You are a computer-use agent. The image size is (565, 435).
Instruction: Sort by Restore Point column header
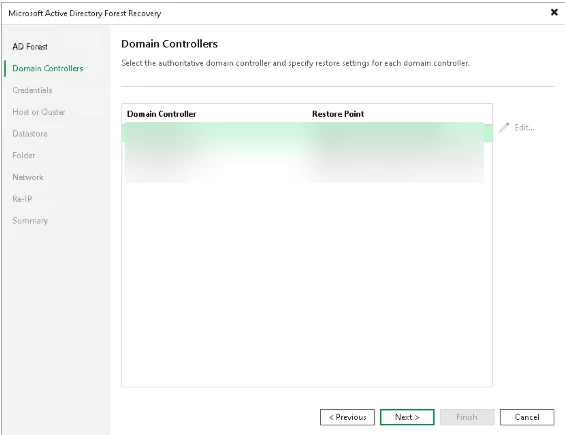coord(338,114)
